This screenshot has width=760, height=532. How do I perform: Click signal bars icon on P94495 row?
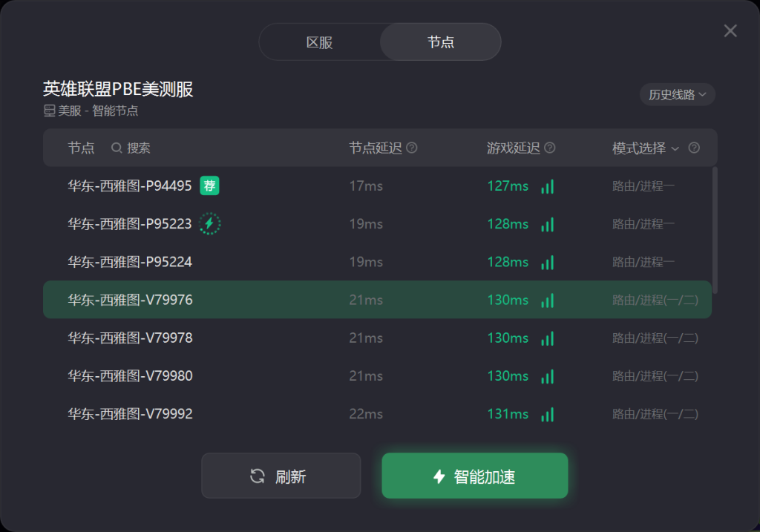point(547,186)
